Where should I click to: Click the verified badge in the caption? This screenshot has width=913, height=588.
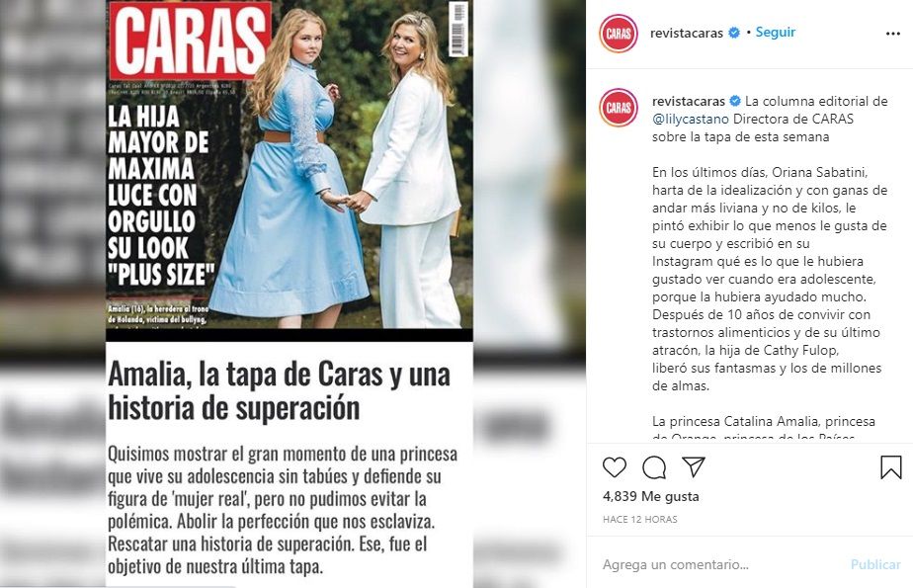coord(735,101)
